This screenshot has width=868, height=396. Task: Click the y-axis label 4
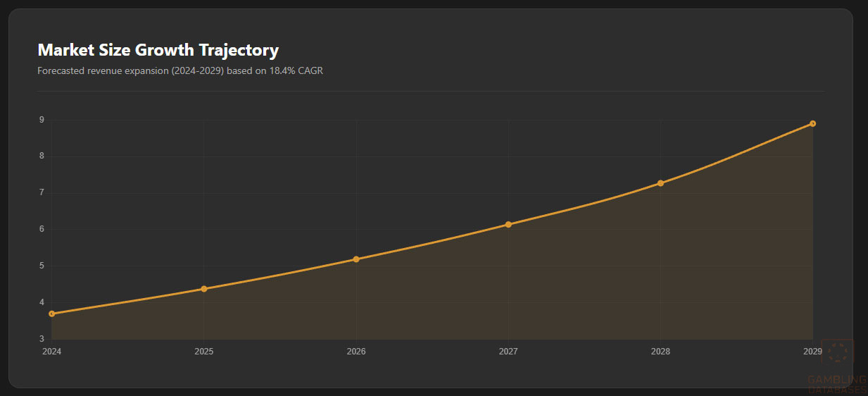click(42, 303)
